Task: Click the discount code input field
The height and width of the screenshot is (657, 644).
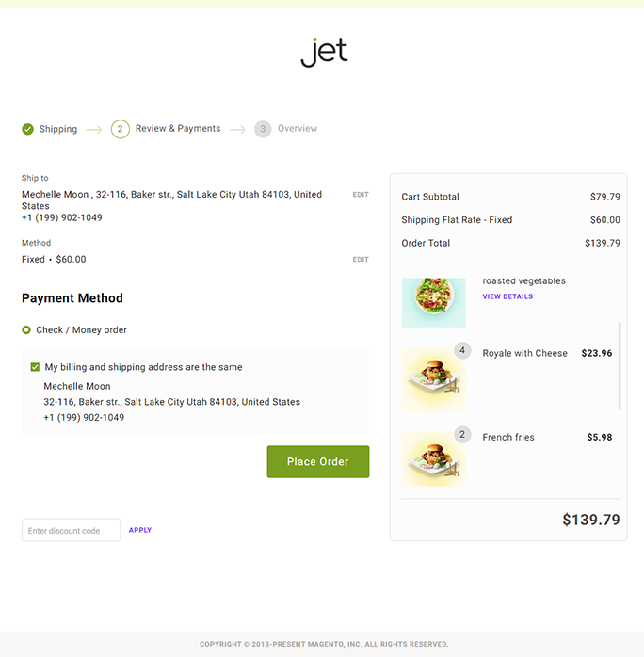Action: pos(72,531)
